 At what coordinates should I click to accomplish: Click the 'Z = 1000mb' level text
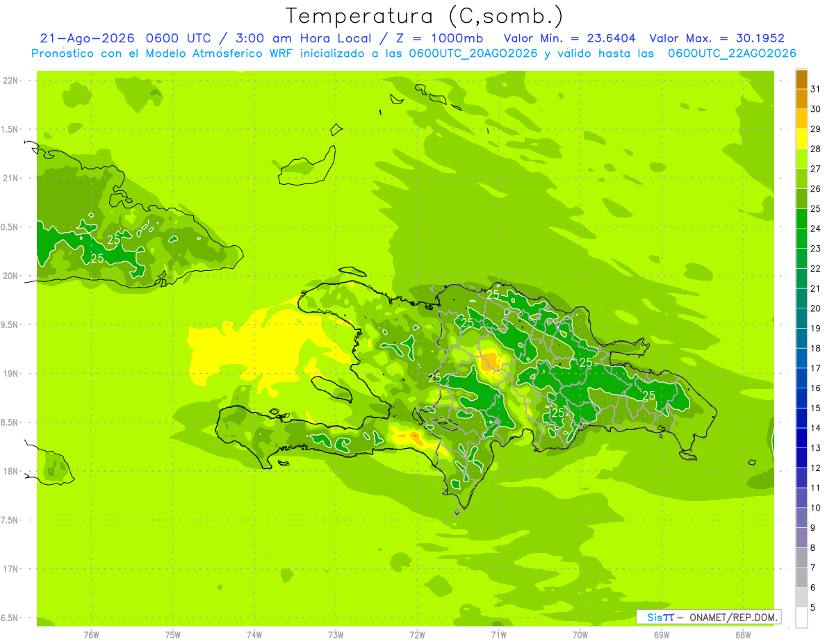pyautogui.click(x=440, y=38)
